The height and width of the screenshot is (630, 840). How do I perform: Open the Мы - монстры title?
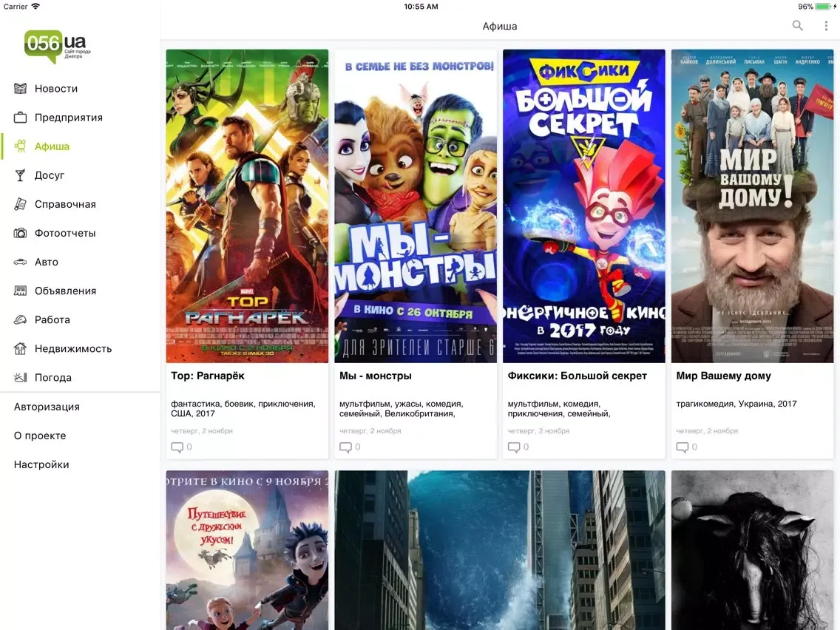click(376, 376)
